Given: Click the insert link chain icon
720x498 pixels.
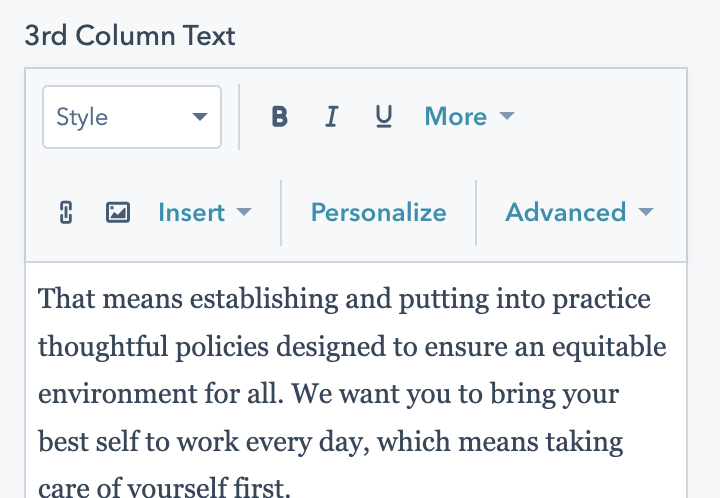Looking at the screenshot, I should 66,212.
